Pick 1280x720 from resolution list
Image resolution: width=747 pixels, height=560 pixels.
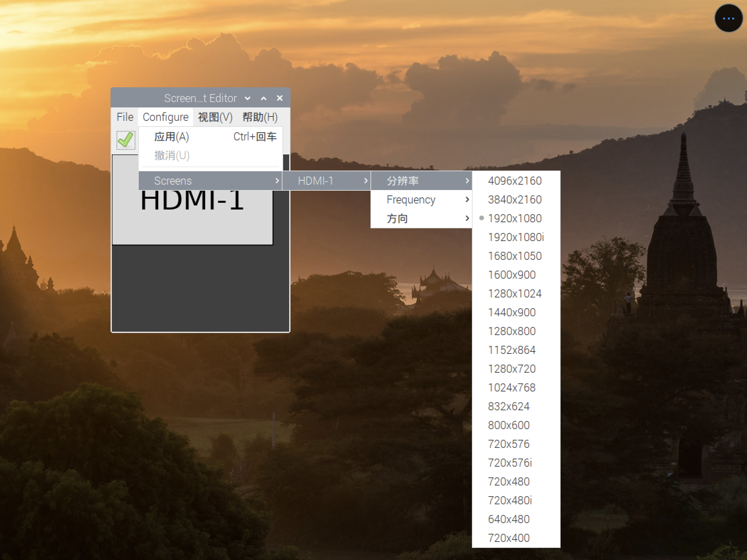516,369
